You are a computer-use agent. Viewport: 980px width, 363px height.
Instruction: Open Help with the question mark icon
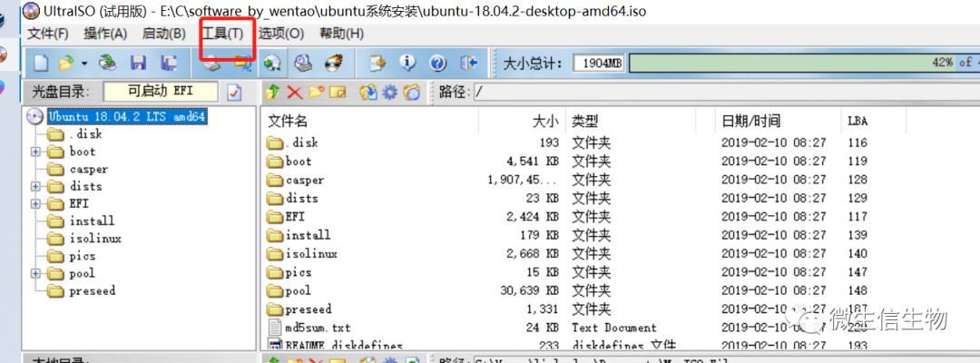(438, 63)
